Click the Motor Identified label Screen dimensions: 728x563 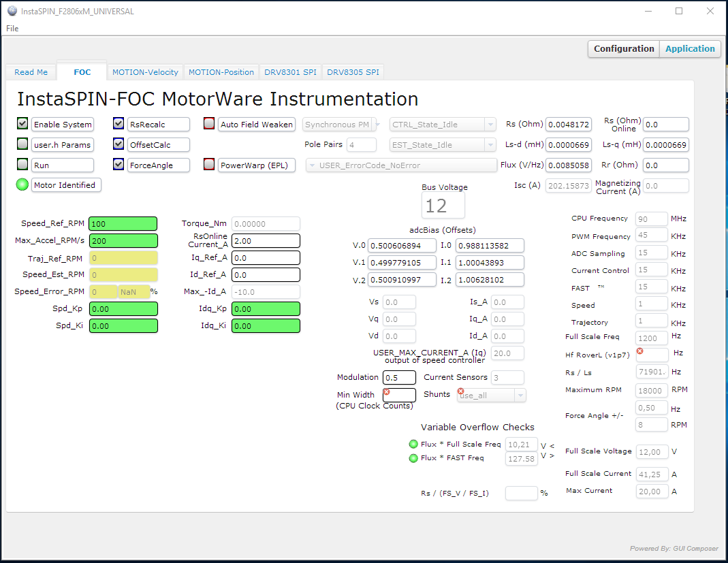(66, 185)
